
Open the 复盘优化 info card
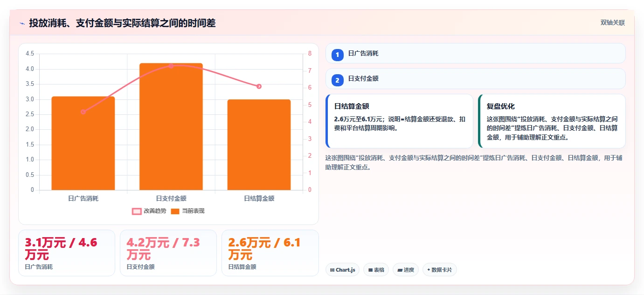[x=552, y=121]
